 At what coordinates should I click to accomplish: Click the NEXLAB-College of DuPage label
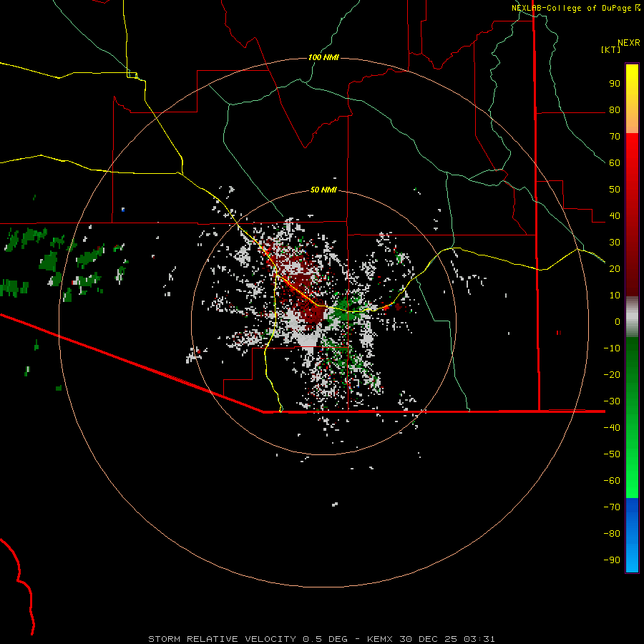(x=572, y=8)
